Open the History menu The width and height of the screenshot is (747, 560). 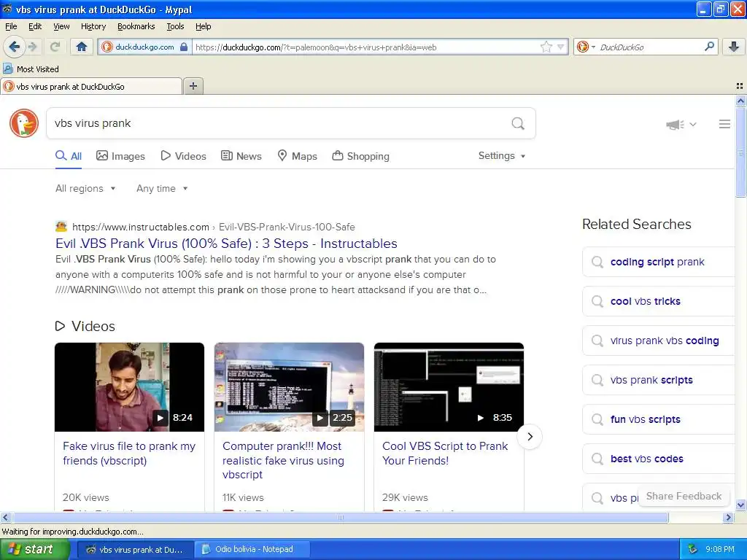tap(93, 26)
